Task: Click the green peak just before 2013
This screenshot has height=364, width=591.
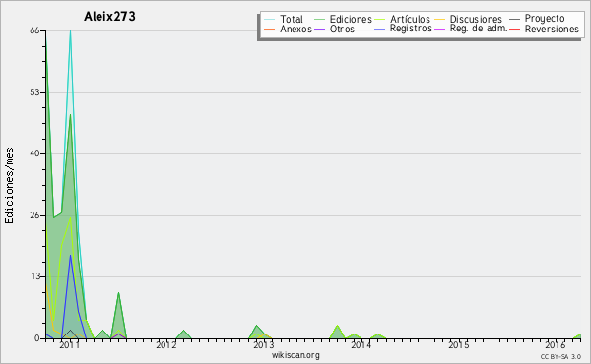Action: pos(257,326)
